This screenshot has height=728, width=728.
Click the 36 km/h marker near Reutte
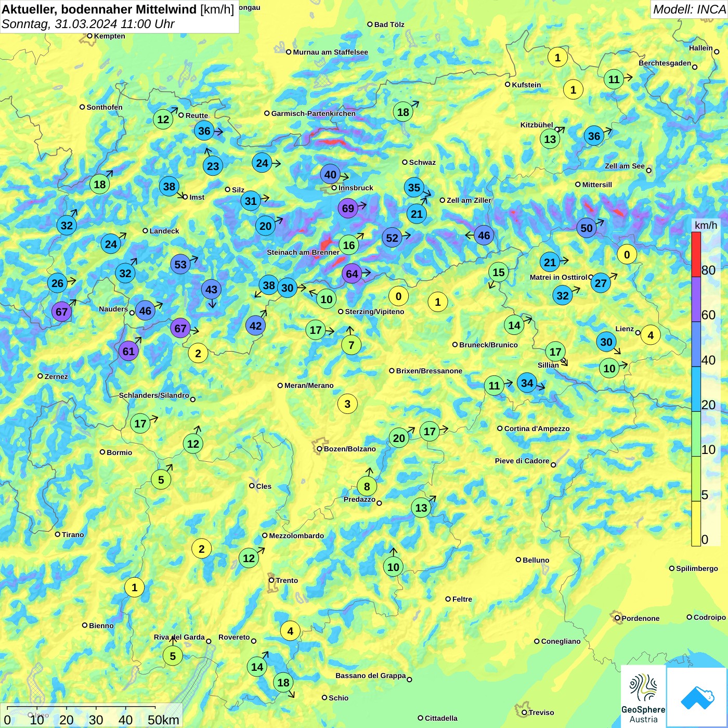(204, 131)
